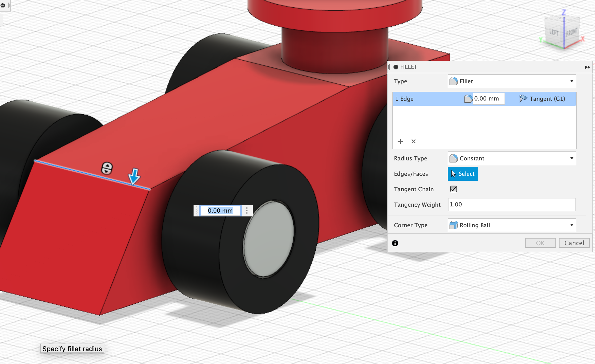The height and width of the screenshot is (364, 595).
Task: Open the Type dropdown showing Fillet
Action: click(511, 81)
